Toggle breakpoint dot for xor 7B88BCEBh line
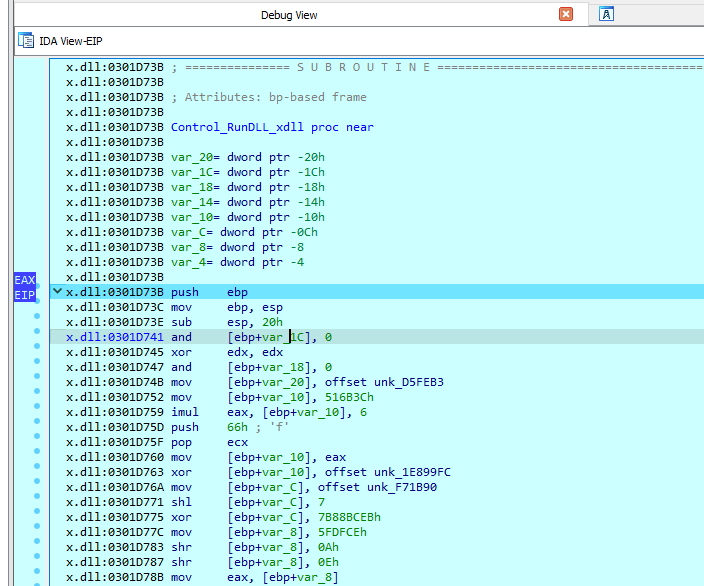704x586 pixels. 37,526
